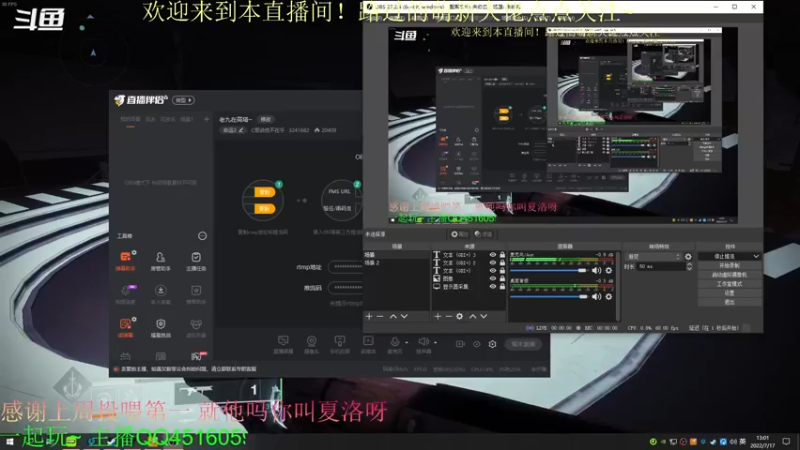Mute the desktop audio channel in OBS mixer
The height and width of the screenshot is (450, 800).
(x=596, y=296)
